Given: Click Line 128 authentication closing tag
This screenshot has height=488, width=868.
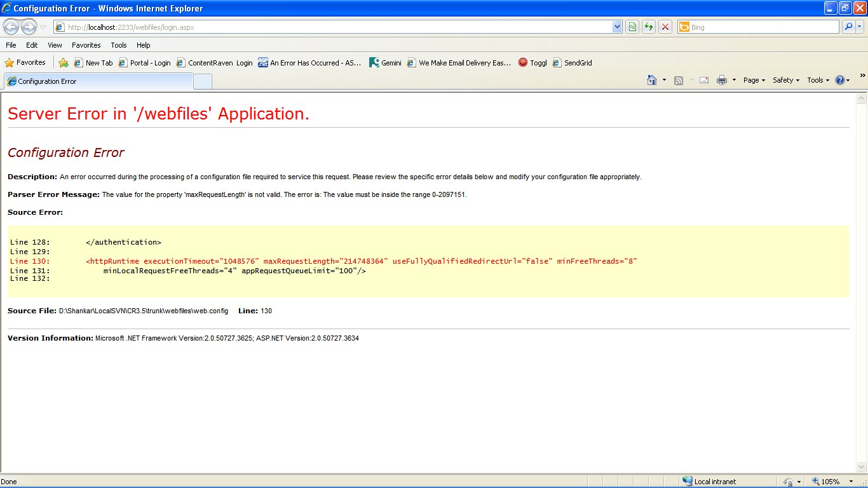Looking at the screenshot, I should [x=123, y=242].
